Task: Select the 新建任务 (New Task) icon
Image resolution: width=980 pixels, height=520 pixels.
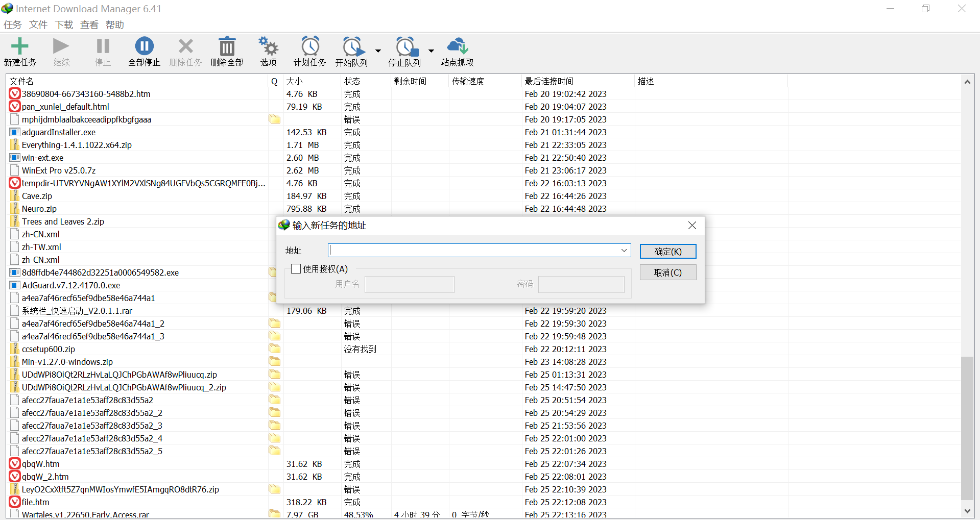Action: 20,51
